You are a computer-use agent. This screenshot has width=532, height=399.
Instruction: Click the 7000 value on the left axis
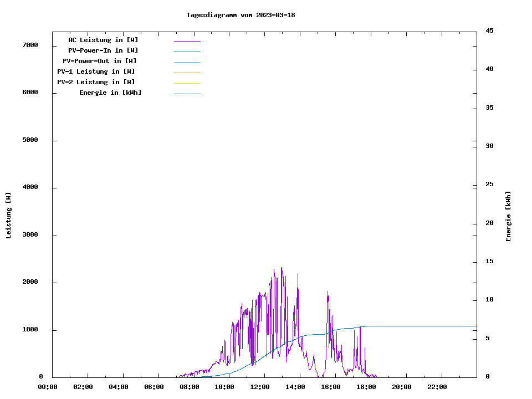coord(29,45)
